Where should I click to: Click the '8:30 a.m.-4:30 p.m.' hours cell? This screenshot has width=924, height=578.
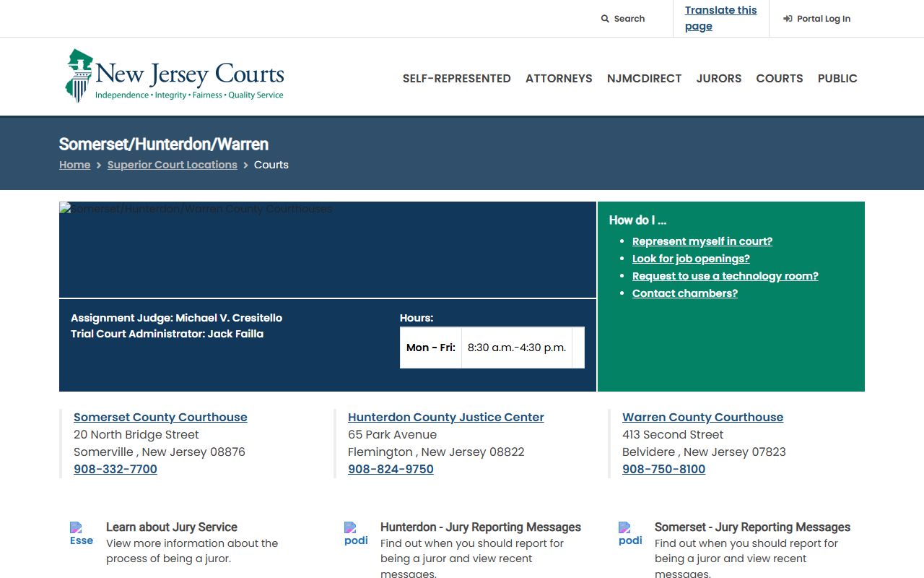point(517,348)
